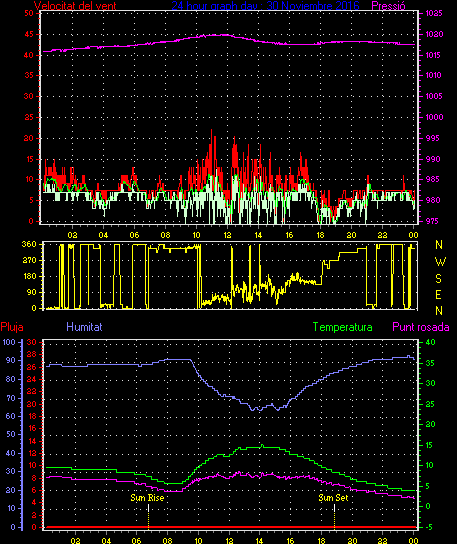Click the 'Pluja' legend label
Screen dimensions: 457x544
coord(12,327)
